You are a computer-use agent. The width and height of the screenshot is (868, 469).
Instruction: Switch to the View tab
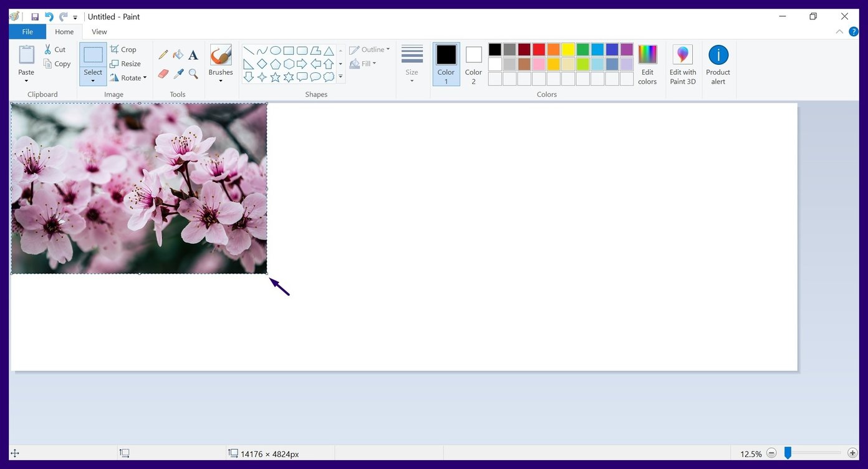99,31
